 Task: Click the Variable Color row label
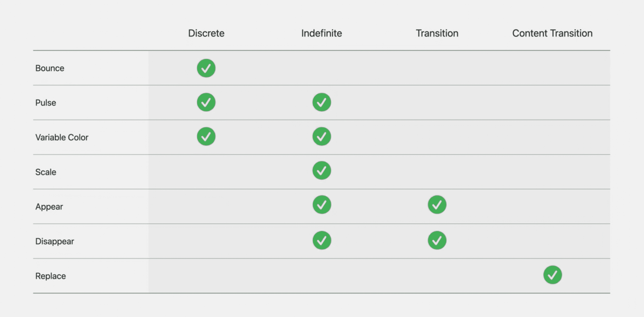pyautogui.click(x=62, y=138)
